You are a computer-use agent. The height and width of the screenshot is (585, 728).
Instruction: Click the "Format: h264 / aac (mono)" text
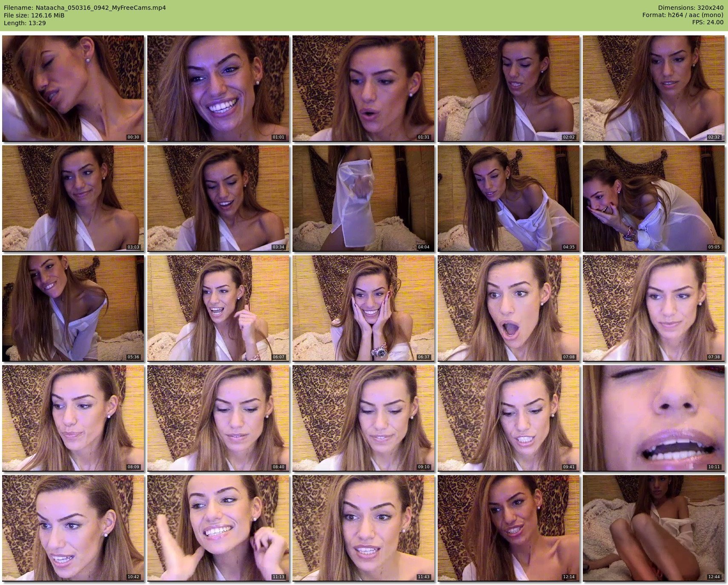[x=683, y=15]
